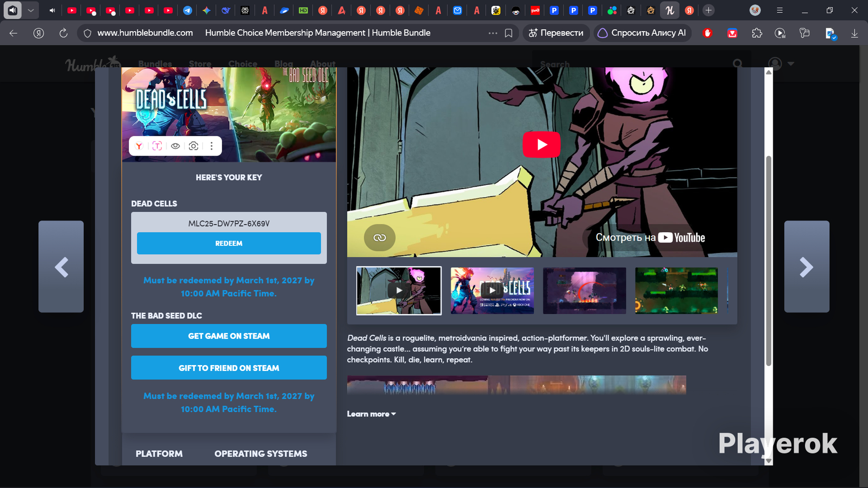Screen dimensions: 868x488
Task: Bookmark this page with the bookmark icon
Action: tap(509, 33)
